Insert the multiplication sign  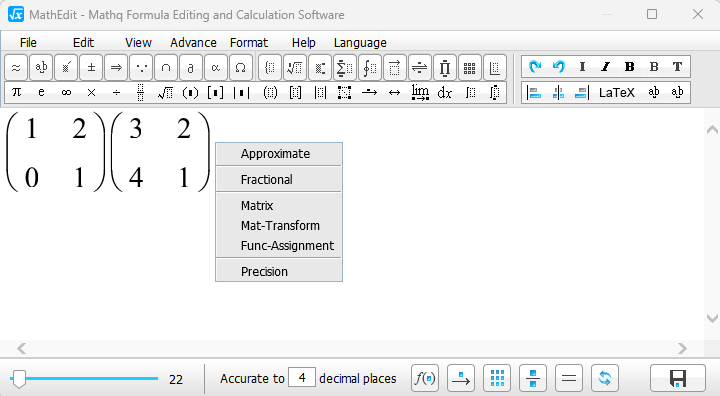(91, 92)
